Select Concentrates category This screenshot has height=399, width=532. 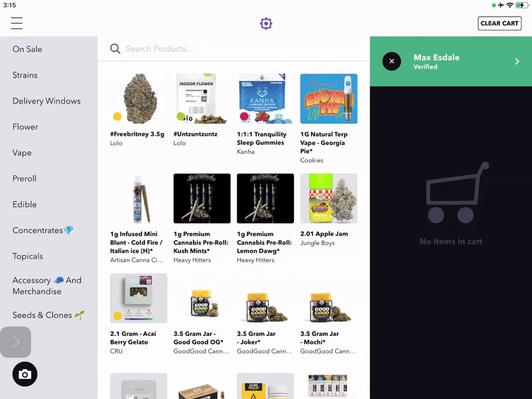pyautogui.click(x=43, y=230)
